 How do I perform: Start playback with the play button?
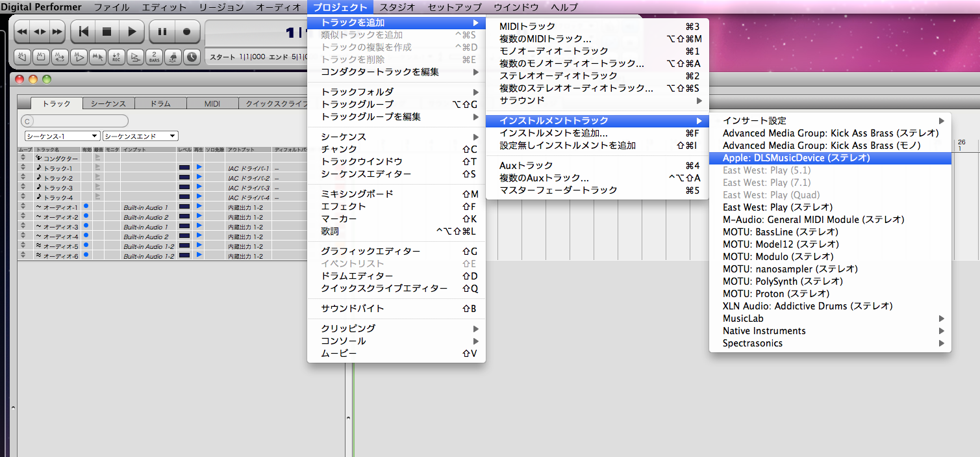pos(132,31)
